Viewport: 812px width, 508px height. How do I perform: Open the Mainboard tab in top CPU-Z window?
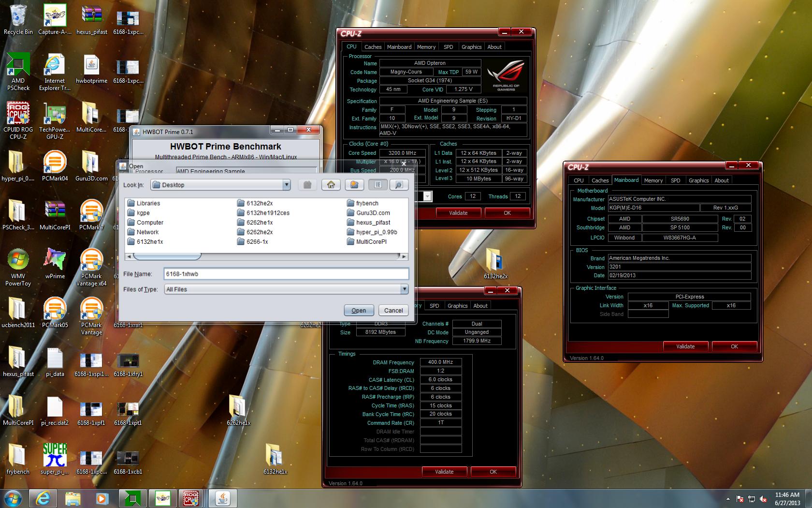pos(399,47)
